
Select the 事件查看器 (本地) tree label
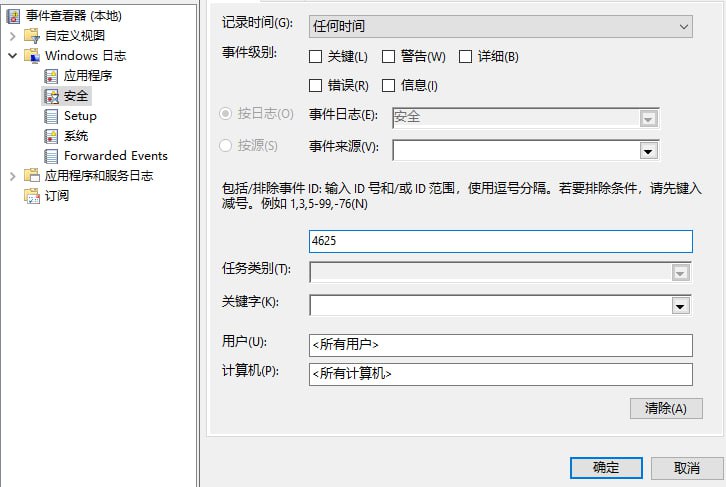click(74, 16)
